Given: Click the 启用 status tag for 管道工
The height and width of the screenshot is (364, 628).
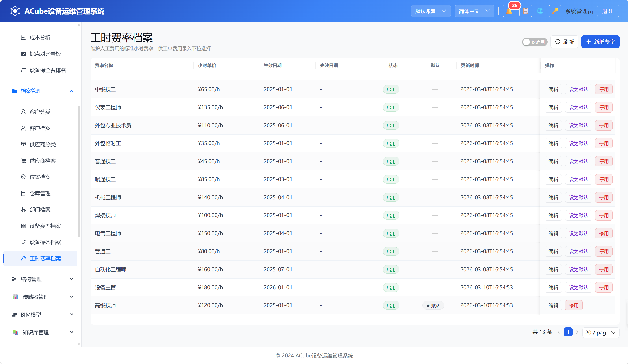Looking at the screenshot, I should point(391,251).
